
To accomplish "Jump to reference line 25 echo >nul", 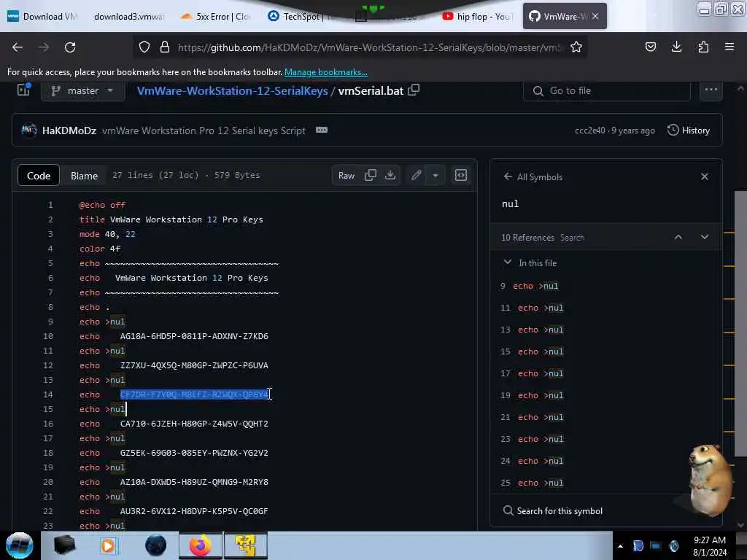I will [532, 483].
